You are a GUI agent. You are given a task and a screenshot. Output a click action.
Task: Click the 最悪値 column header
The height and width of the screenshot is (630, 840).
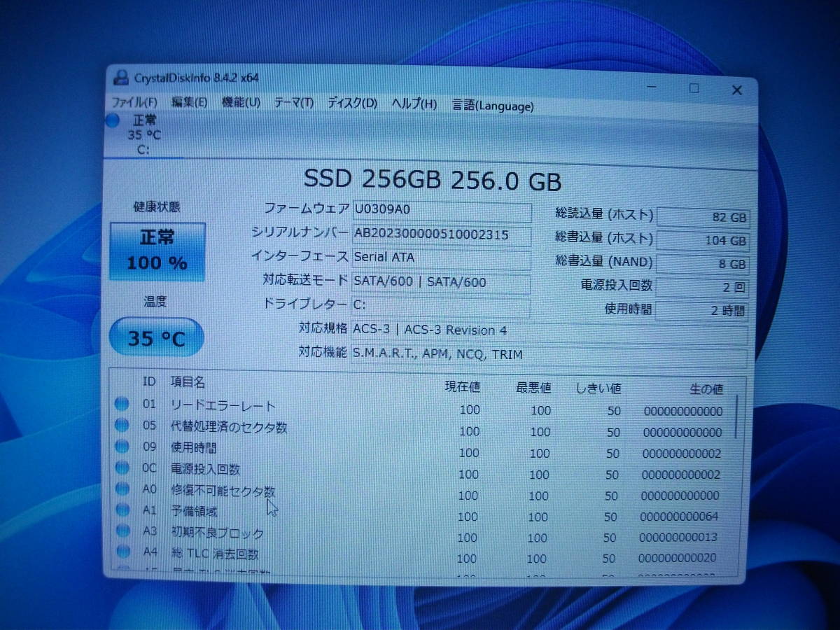pyautogui.click(x=533, y=387)
